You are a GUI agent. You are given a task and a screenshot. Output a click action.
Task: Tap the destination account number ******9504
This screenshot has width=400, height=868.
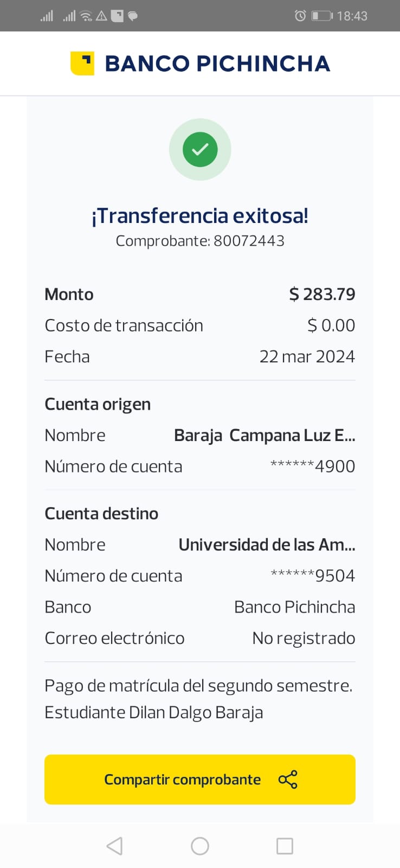[313, 576]
